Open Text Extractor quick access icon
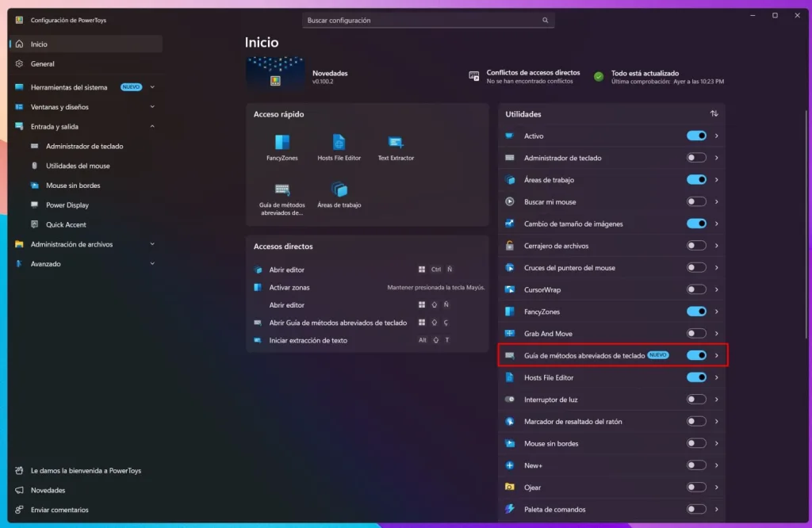 click(396, 147)
